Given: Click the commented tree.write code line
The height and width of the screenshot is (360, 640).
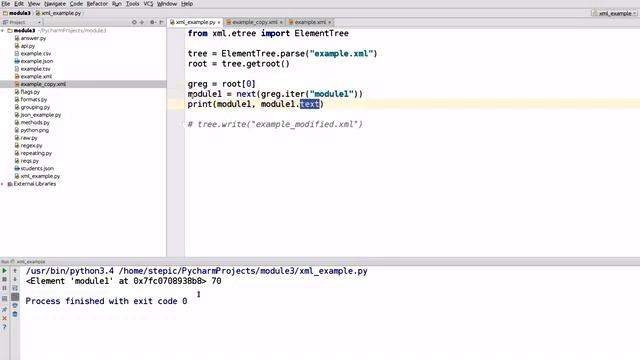Looking at the screenshot, I should (x=275, y=124).
